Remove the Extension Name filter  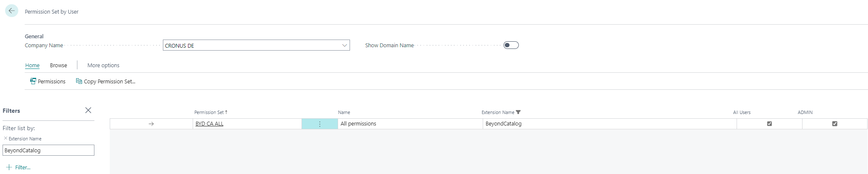(x=6, y=138)
